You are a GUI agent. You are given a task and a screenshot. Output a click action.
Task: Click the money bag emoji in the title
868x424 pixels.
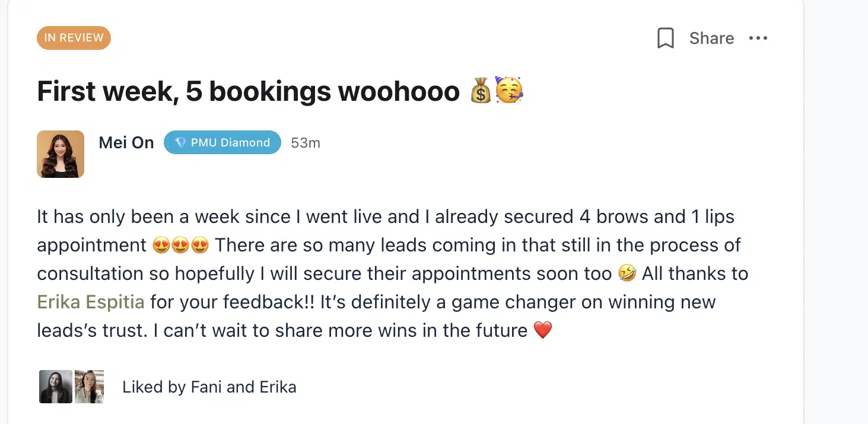pos(481,92)
